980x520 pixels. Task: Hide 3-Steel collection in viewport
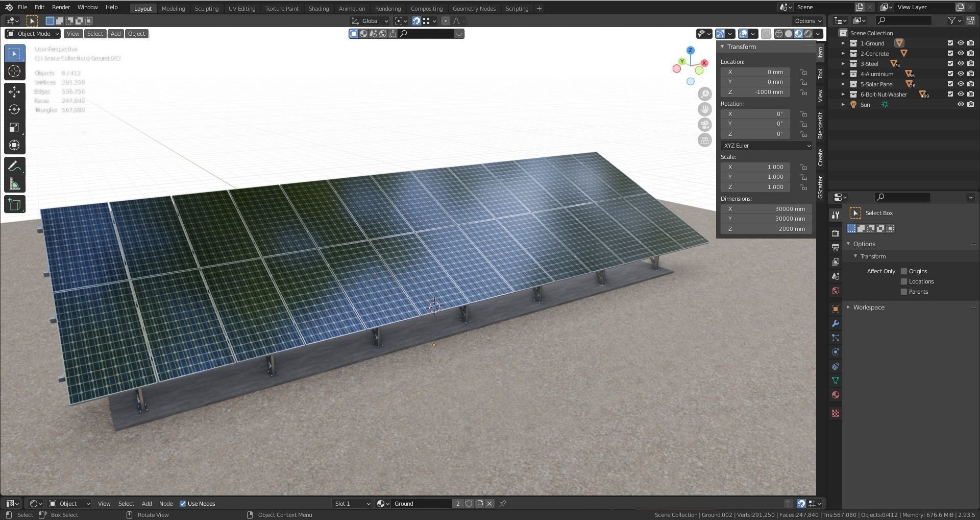[960, 64]
